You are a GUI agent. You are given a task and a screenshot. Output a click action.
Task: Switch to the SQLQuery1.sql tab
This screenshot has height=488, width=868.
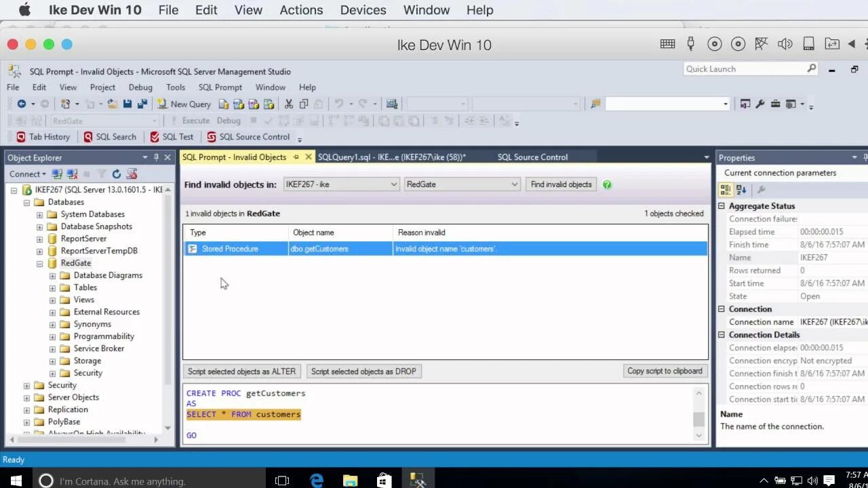391,157
